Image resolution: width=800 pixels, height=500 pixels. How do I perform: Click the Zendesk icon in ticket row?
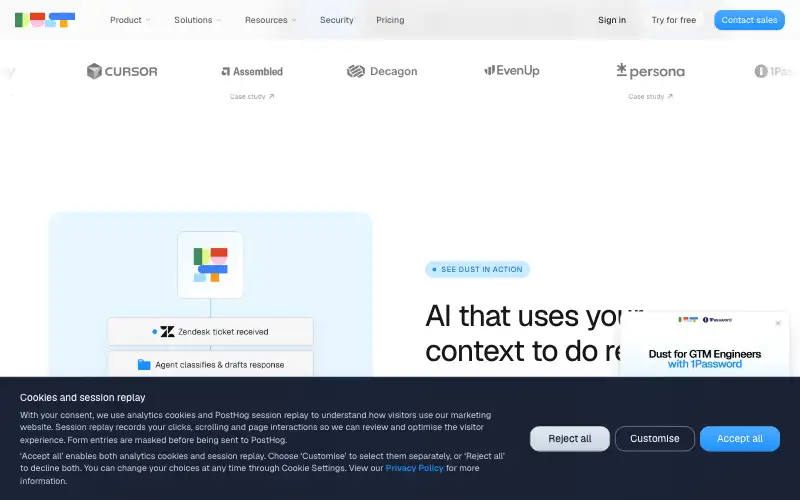167,332
